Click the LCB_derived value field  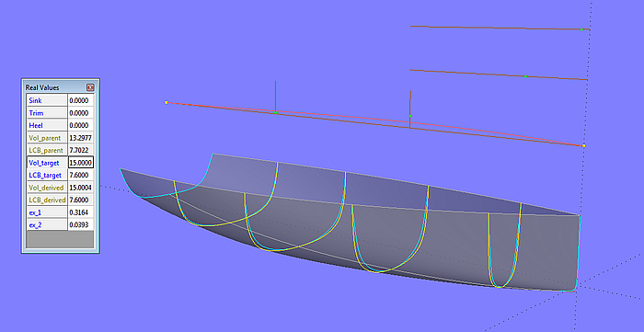pos(81,200)
